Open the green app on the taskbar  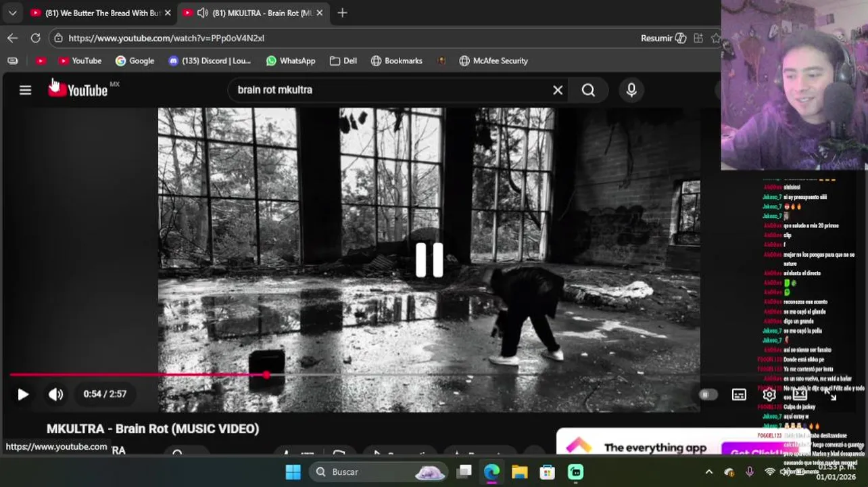point(575,472)
